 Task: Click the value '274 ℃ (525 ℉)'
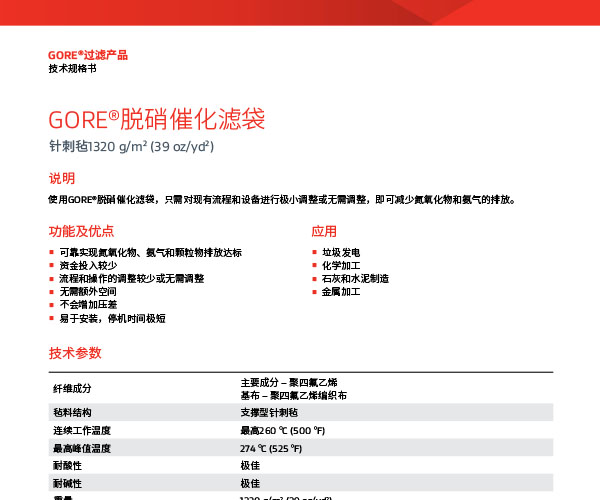271,448
